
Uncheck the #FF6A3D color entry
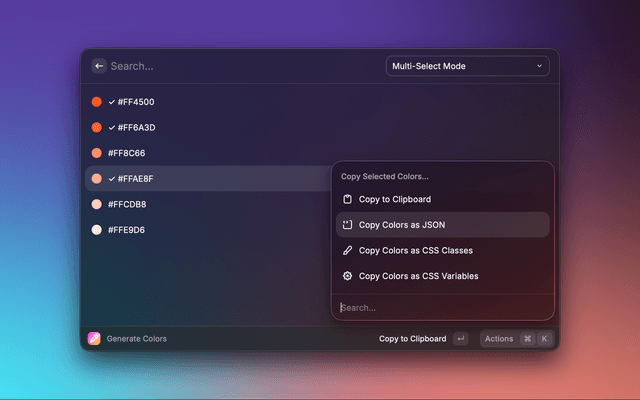tap(112, 128)
